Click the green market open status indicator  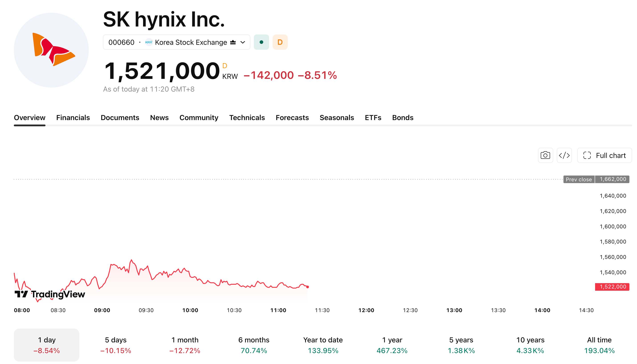tap(261, 42)
